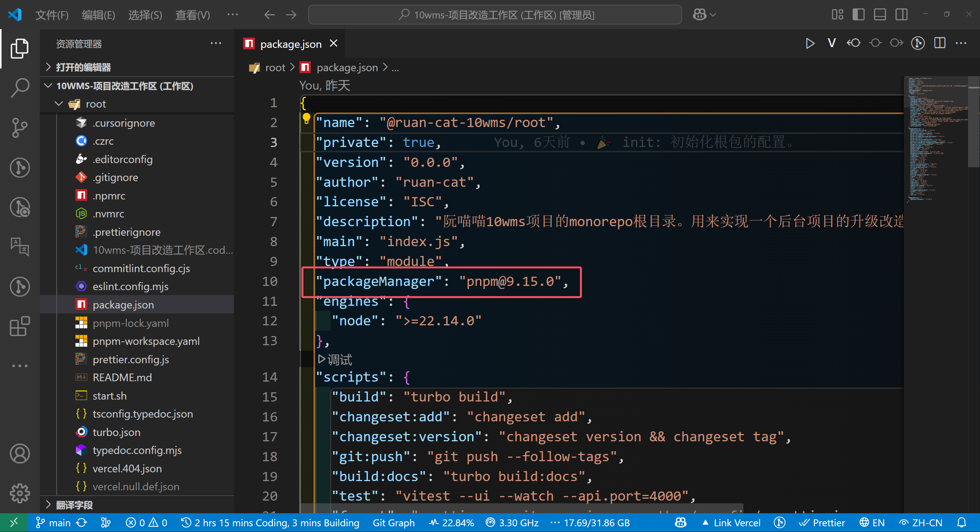Go forward in navigation history
The height and width of the screenshot is (532, 980).
(291, 15)
